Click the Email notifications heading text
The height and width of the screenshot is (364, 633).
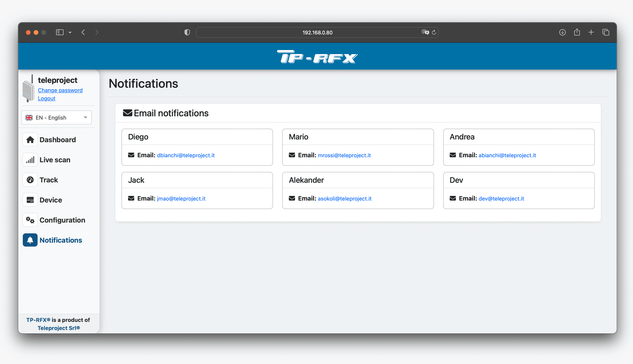tap(171, 113)
